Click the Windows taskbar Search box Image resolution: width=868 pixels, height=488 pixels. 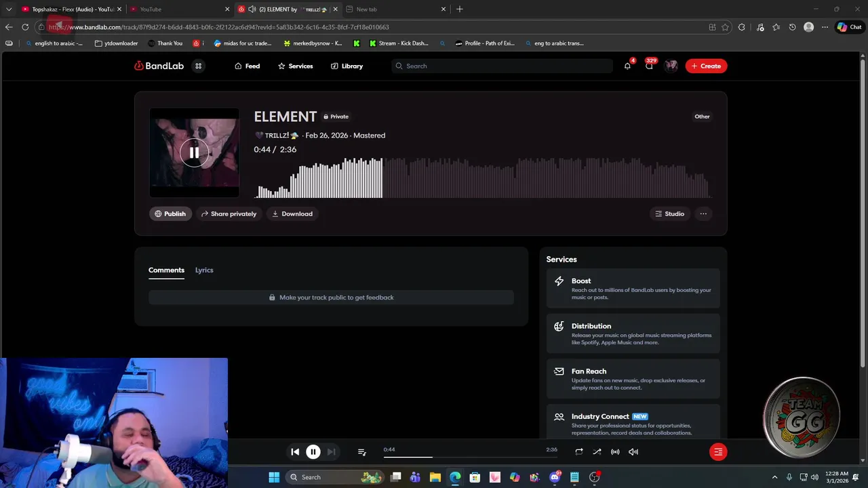(334, 477)
